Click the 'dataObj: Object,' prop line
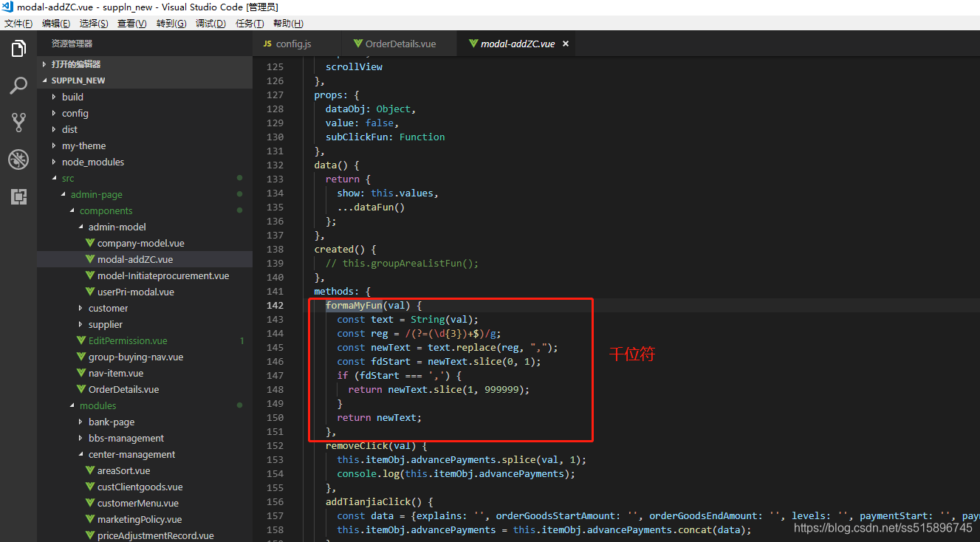Image resolution: width=980 pixels, height=542 pixels. coord(371,109)
